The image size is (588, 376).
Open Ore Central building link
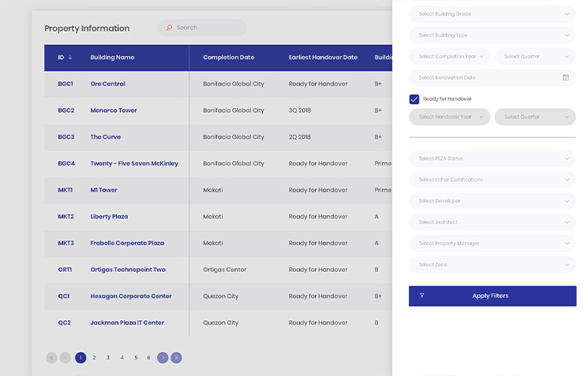click(x=107, y=84)
